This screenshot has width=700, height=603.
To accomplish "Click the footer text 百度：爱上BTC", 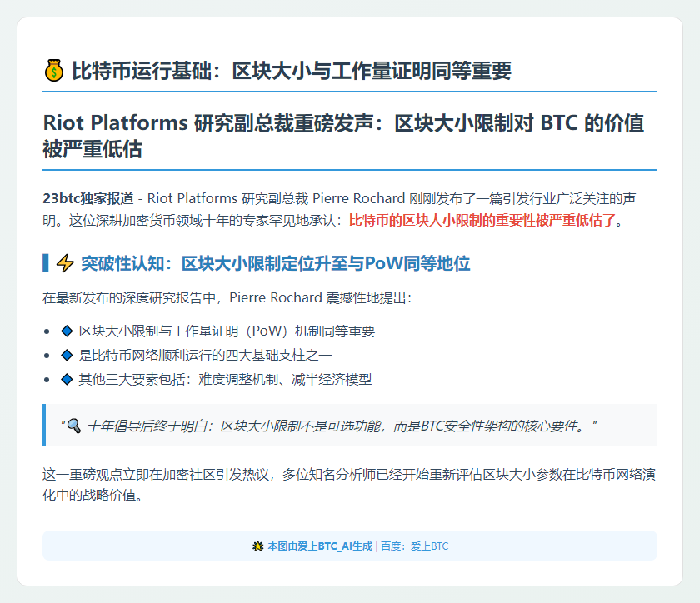I will point(415,546).
